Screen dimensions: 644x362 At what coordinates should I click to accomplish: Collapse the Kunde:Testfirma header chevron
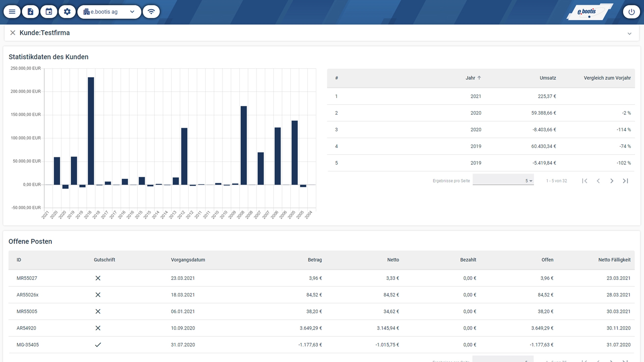click(630, 34)
